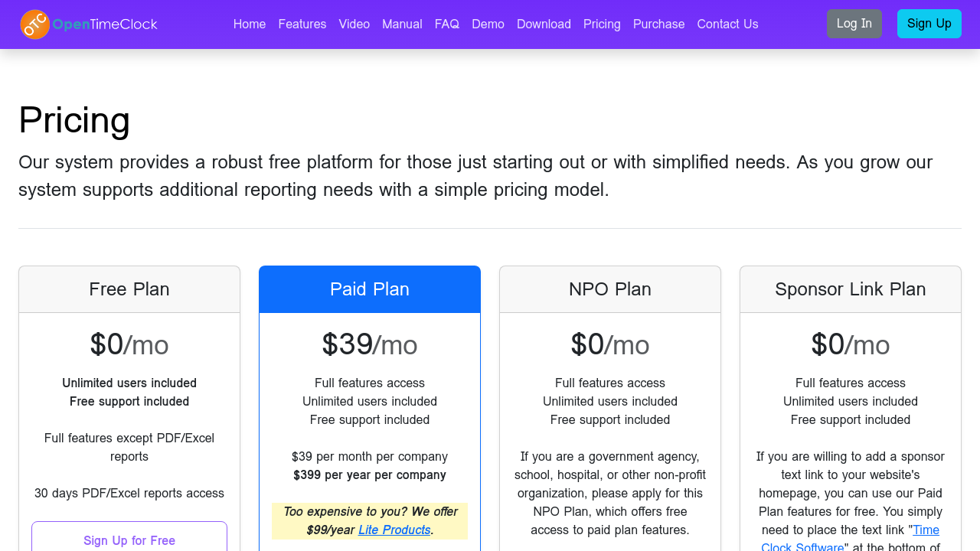
Task: Go to the Features page
Action: (x=302, y=24)
